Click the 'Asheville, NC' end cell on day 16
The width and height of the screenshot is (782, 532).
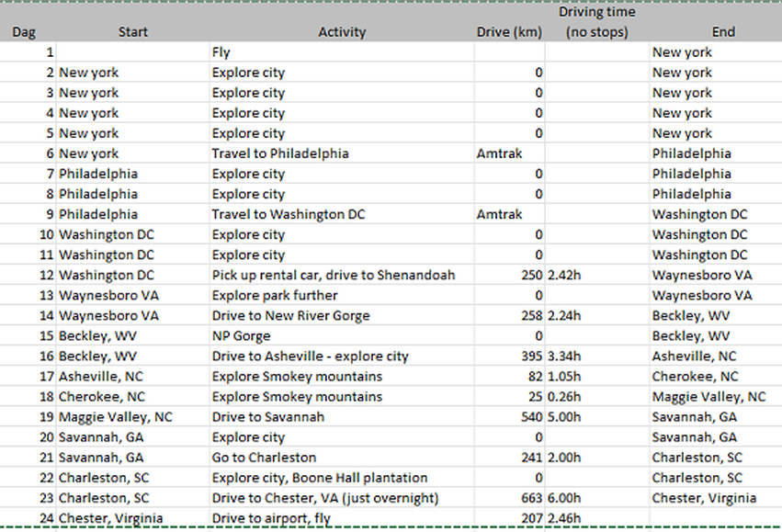[716, 356]
